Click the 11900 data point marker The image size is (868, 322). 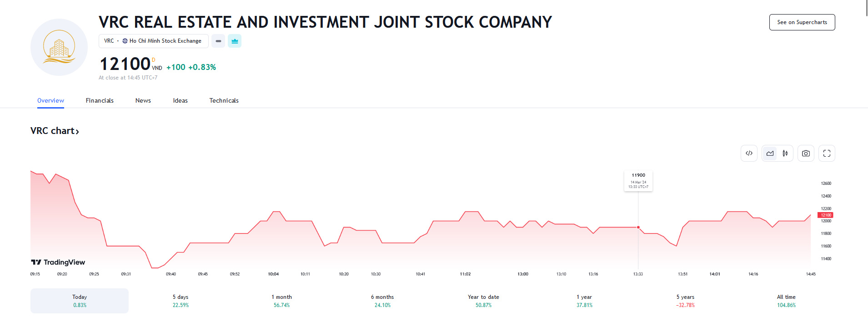[x=638, y=227]
